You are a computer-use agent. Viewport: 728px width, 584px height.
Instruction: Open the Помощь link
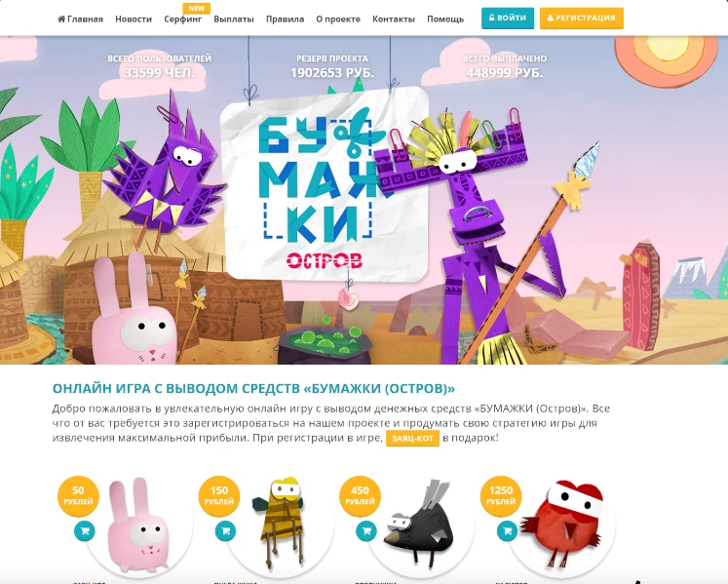click(445, 19)
